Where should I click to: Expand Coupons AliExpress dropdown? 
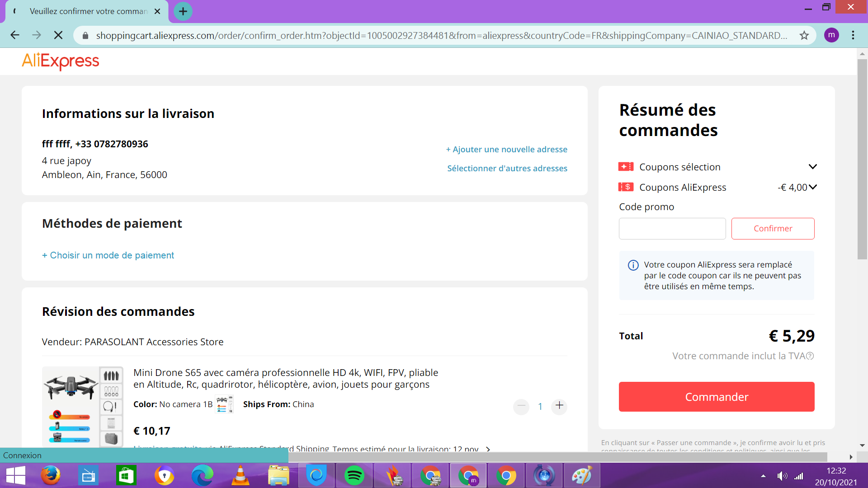[x=813, y=187]
